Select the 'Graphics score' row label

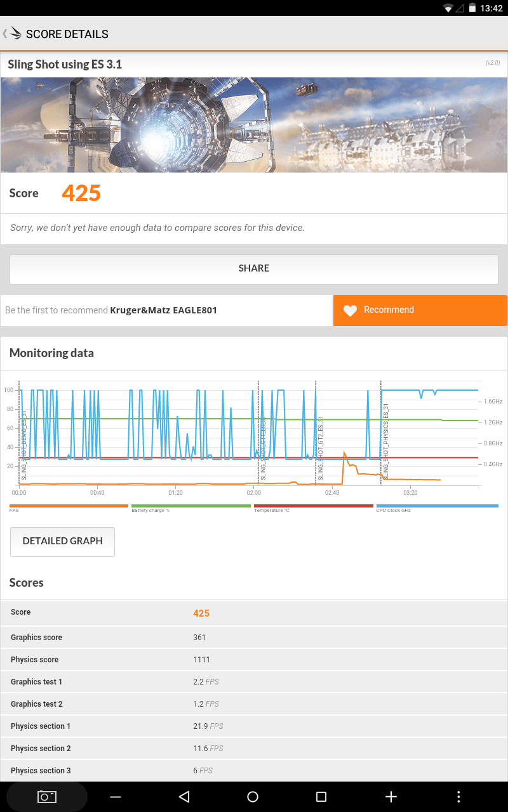pos(36,638)
